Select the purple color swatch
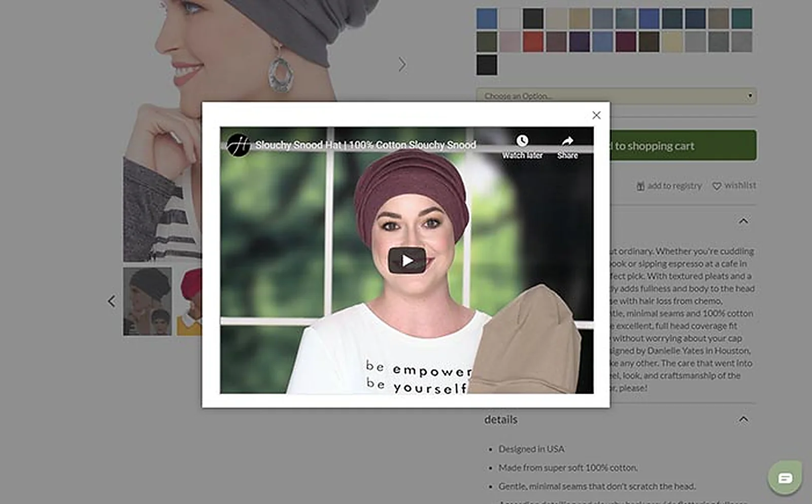Image resolution: width=812 pixels, height=504 pixels. click(x=580, y=42)
